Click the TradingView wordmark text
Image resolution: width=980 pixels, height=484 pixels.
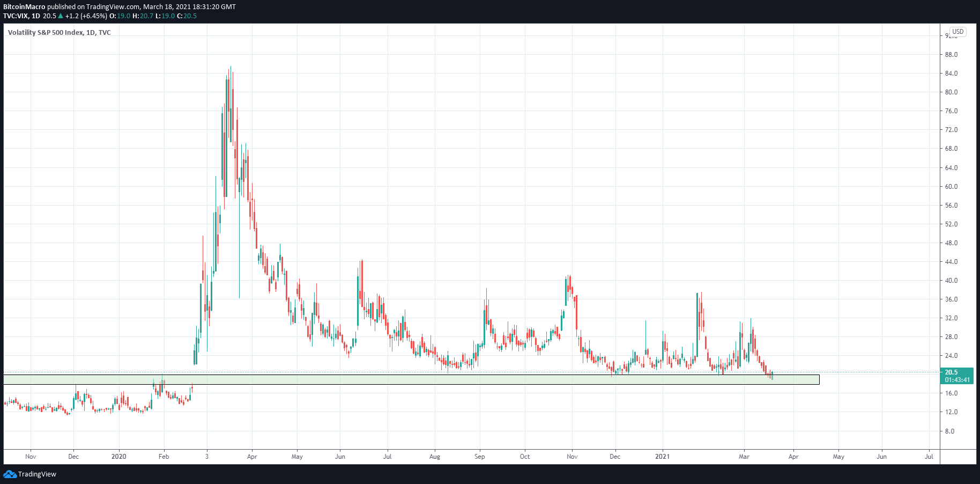click(x=37, y=474)
